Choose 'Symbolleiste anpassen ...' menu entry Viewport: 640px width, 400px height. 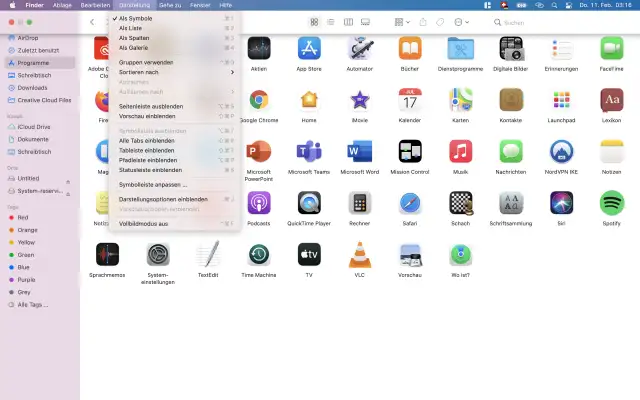(x=153, y=184)
